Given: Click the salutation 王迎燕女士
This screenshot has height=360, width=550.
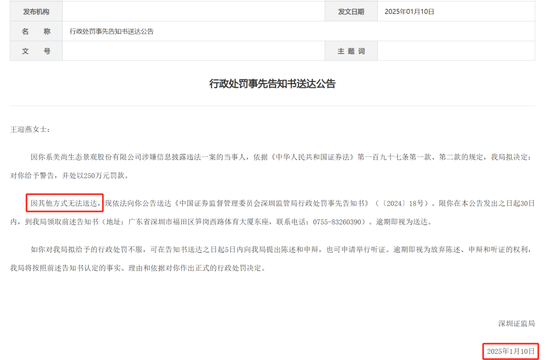Looking at the screenshot, I should [x=30, y=129].
